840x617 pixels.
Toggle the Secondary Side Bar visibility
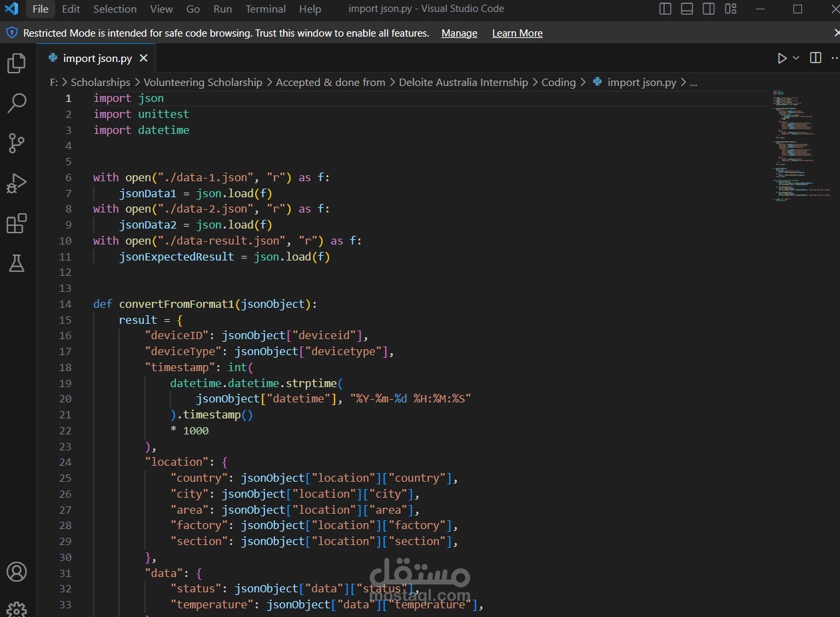[x=708, y=9]
